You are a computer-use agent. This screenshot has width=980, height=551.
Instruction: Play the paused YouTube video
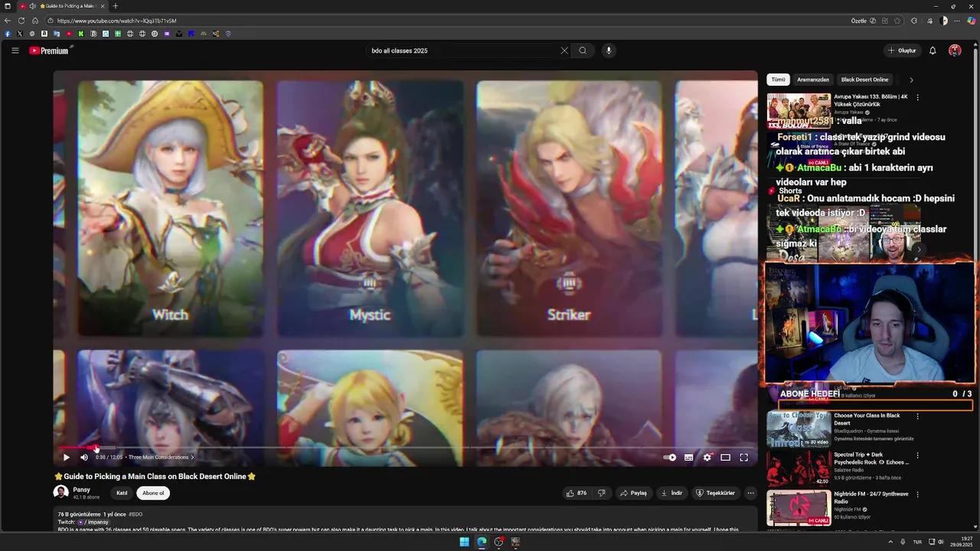coord(66,458)
